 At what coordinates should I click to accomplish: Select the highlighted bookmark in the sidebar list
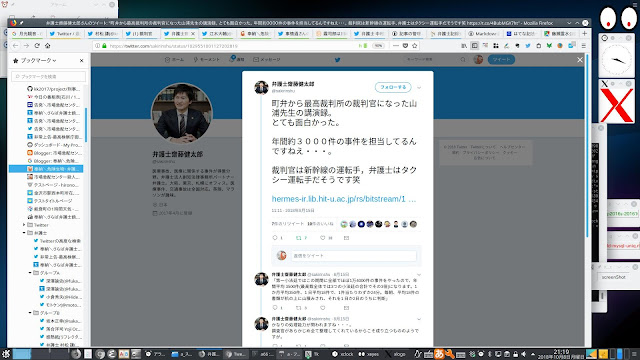46,169
